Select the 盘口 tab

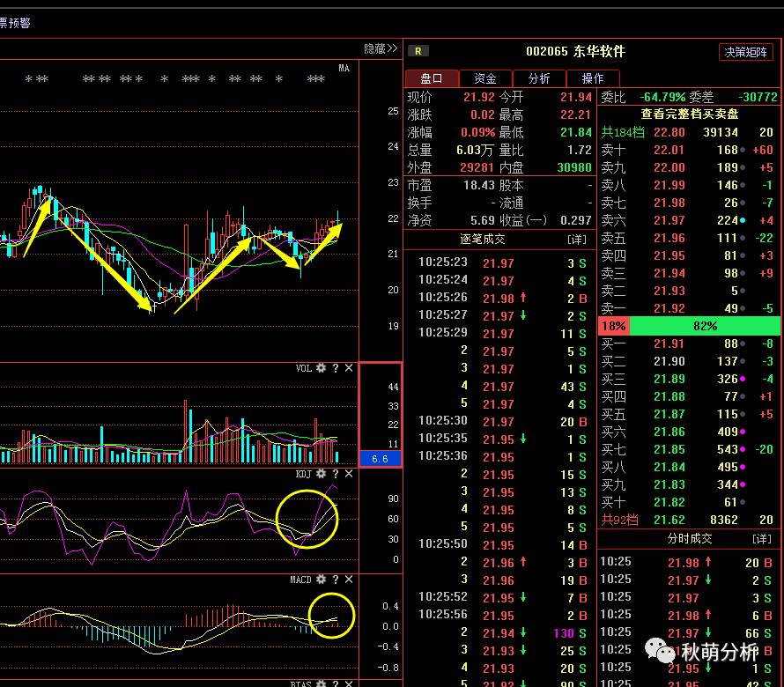click(x=432, y=78)
